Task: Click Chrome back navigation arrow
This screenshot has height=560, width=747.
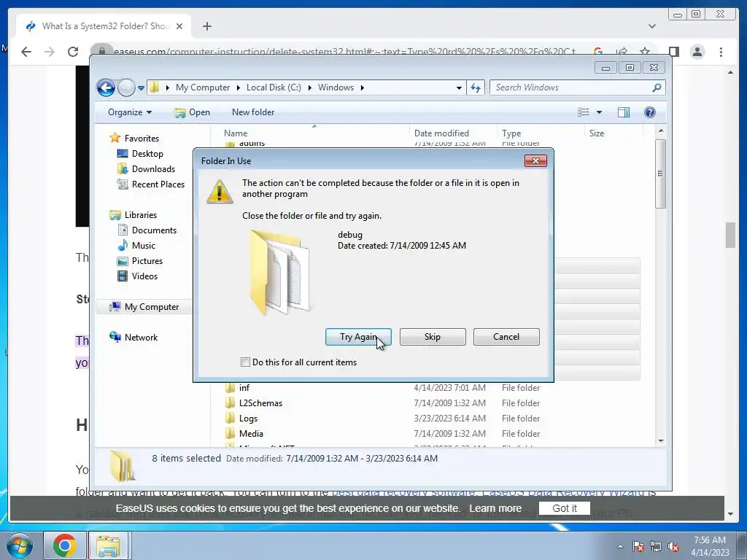Action: pyautogui.click(x=26, y=52)
